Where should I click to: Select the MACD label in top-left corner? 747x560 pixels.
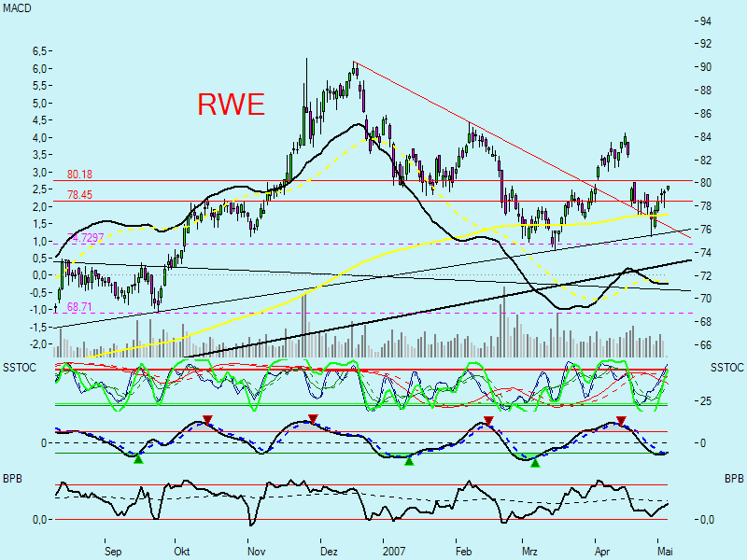(x=16, y=8)
